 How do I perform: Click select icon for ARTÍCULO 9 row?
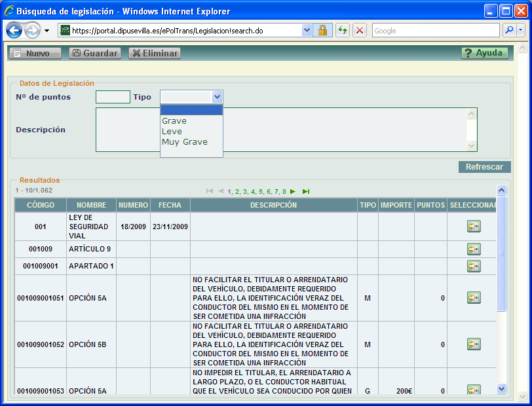click(x=473, y=249)
